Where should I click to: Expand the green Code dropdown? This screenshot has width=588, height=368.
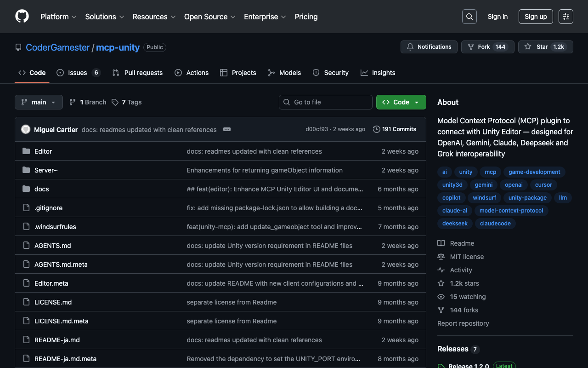401,102
